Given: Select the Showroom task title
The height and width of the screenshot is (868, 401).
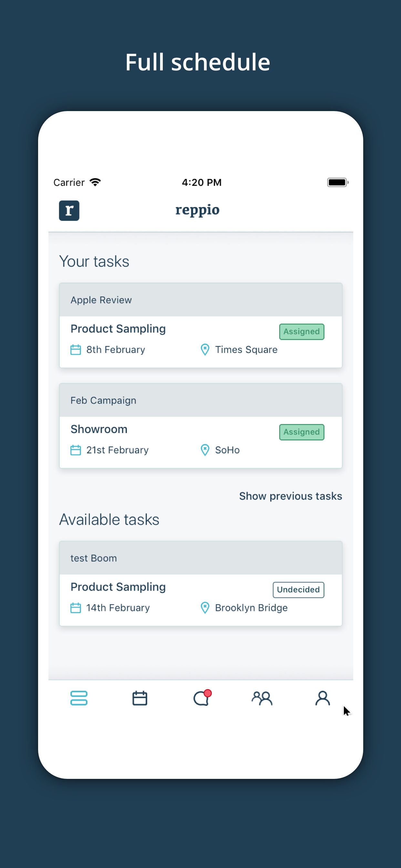Looking at the screenshot, I should [x=99, y=429].
